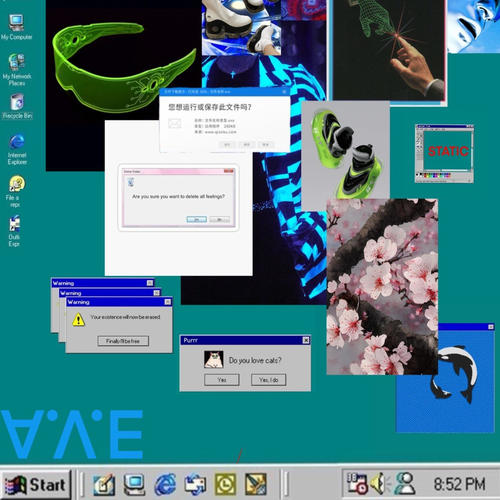The height and width of the screenshot is (500, 500).
Task: Select the My Network Places icon
Action: point(17,69)
